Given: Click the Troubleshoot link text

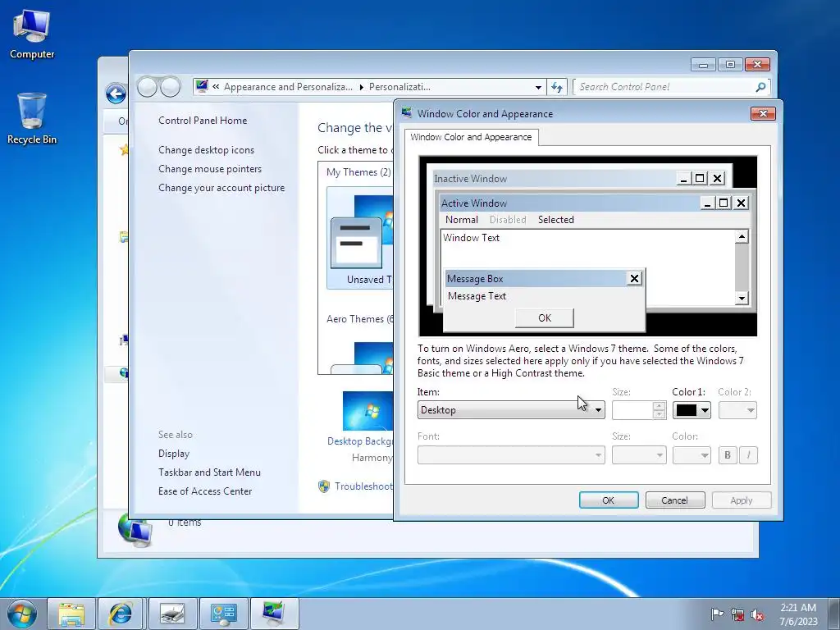Looking at the screenshot, I should pos(363,486).
